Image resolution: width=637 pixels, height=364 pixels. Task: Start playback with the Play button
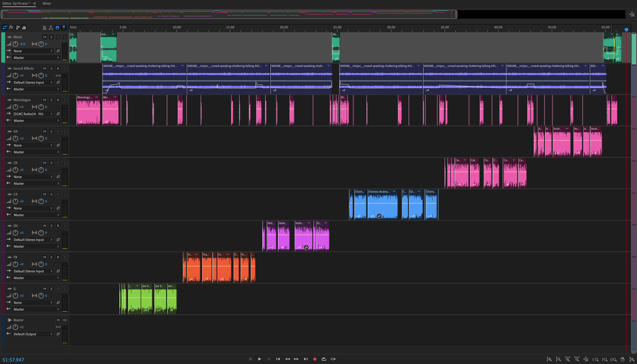(260, 359)
